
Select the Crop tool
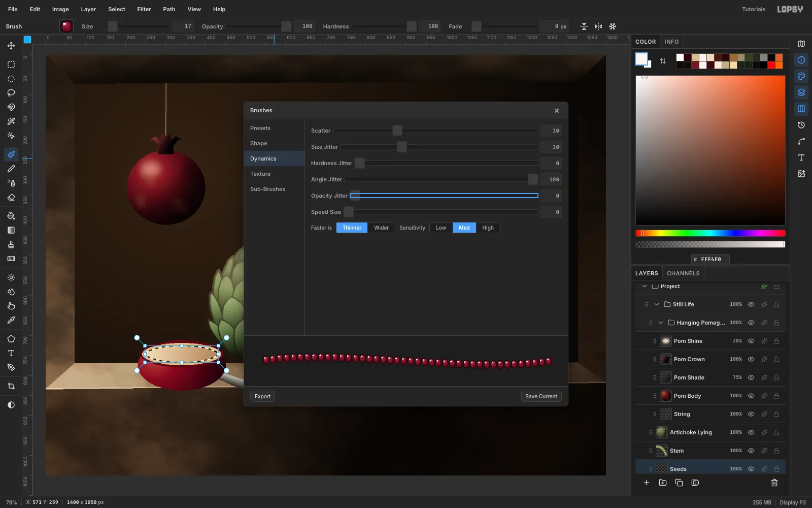(11, 386)
